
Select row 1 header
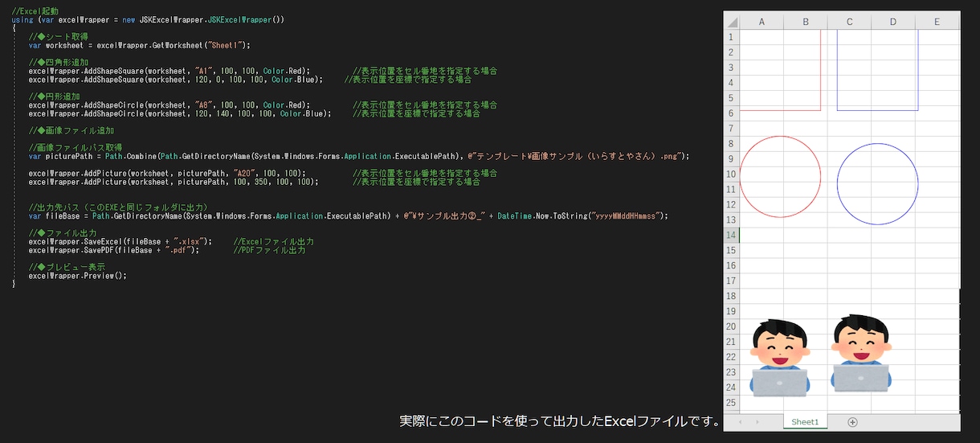[x=731, y=37]
